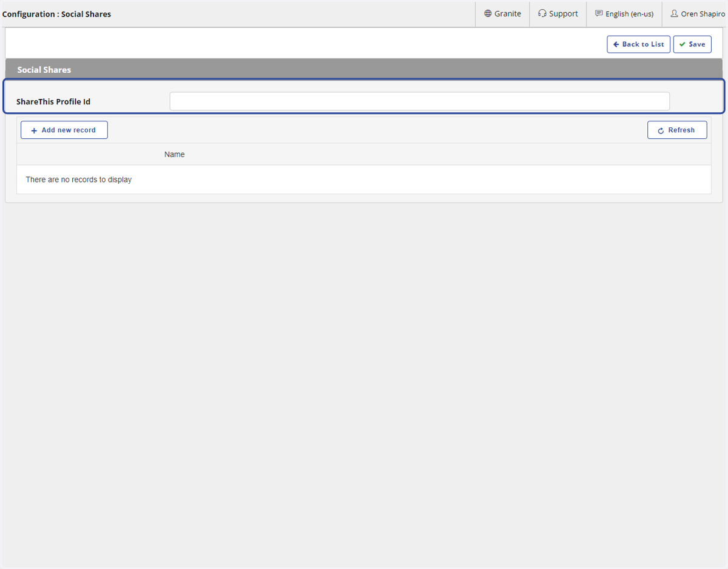The height and width of the screenshot is (569, 728).
Task: Click the Save button
Action: [x=692, y=44]
